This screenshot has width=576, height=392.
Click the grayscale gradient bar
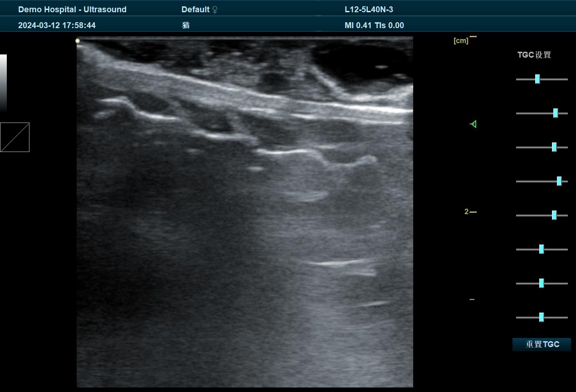[3, 83]
